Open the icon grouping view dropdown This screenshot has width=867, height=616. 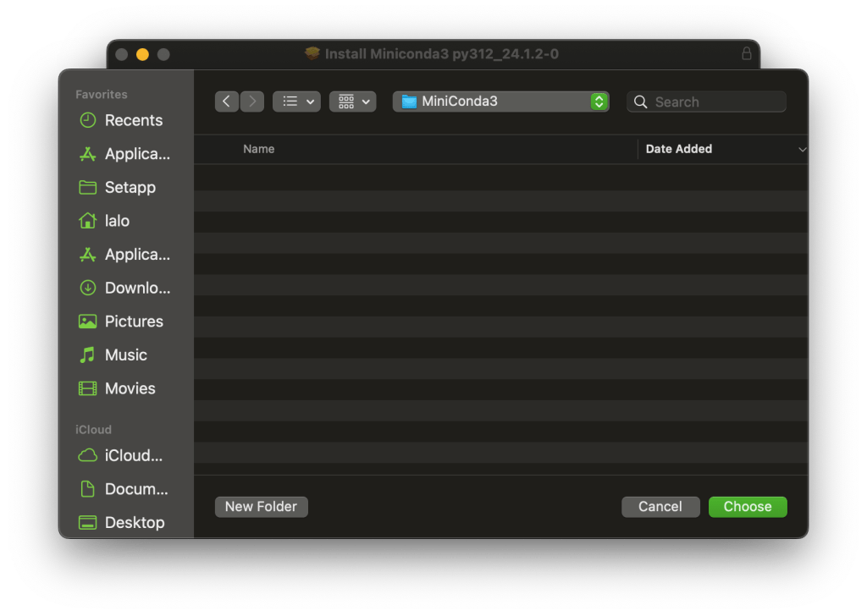[x=352, y=102]
